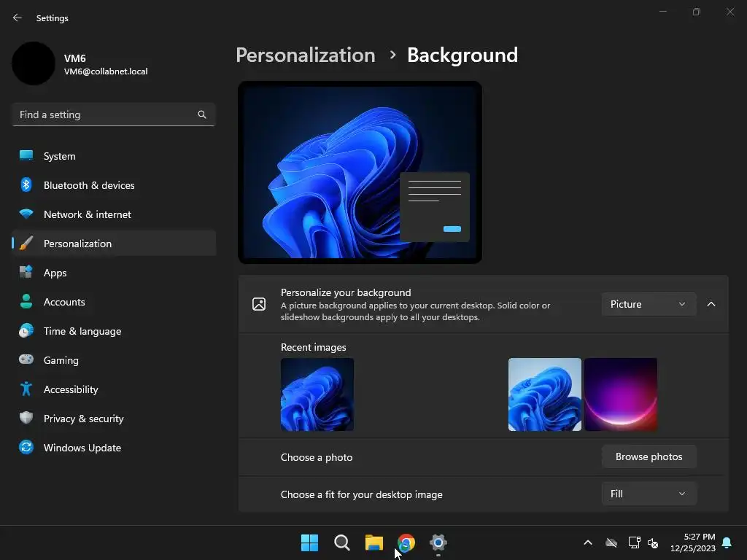747x560 pixels.
Task: Collapse the Personalize your background section
Action: [x=711, y=304]
